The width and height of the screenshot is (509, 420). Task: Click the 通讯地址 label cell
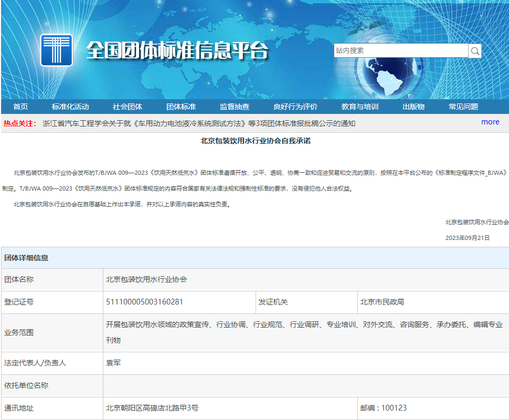click(52, 408)
